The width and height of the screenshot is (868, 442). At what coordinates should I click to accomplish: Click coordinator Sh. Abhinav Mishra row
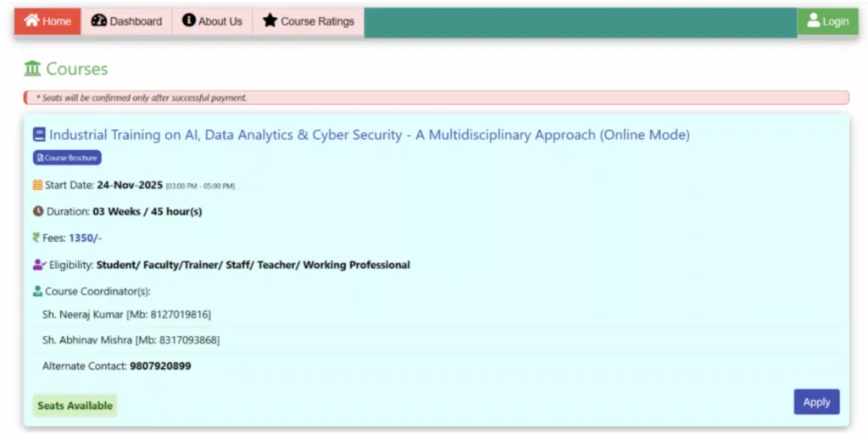pos(437,340)
